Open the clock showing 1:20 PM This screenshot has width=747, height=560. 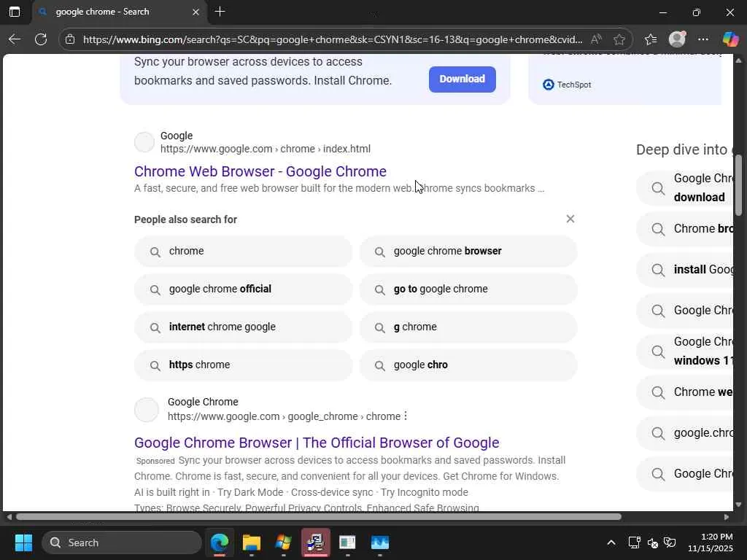(710, 542)
